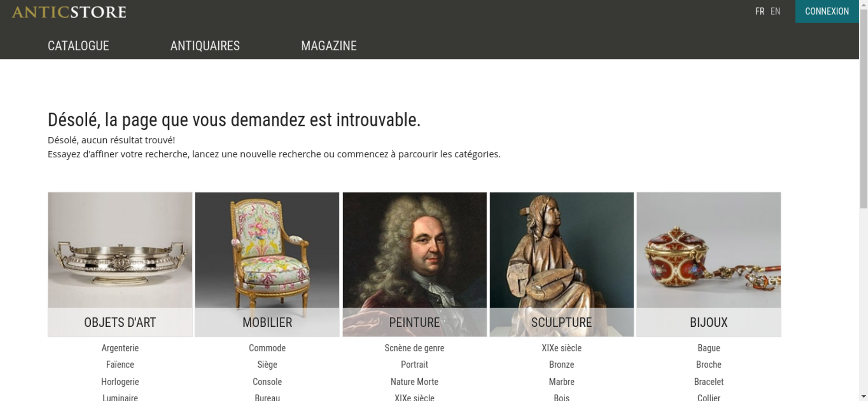Click the AnticStore logo
Screen dimensions: 868x401
tap(69, 12)
